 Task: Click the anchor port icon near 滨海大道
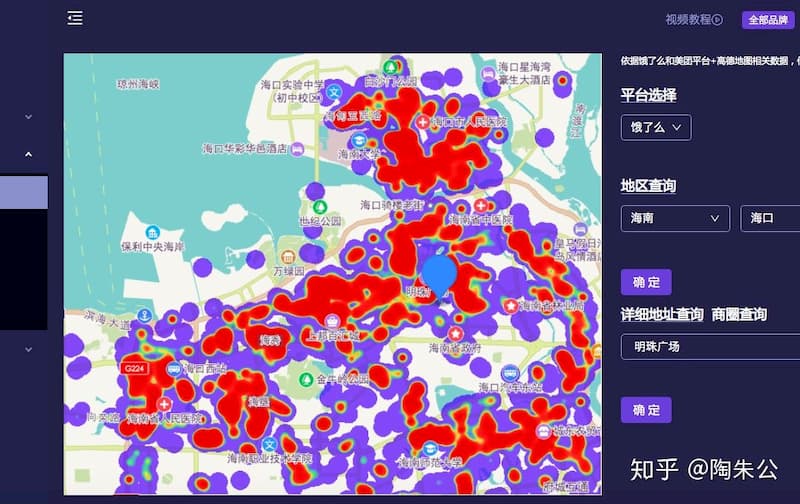(x=145, y=315)
